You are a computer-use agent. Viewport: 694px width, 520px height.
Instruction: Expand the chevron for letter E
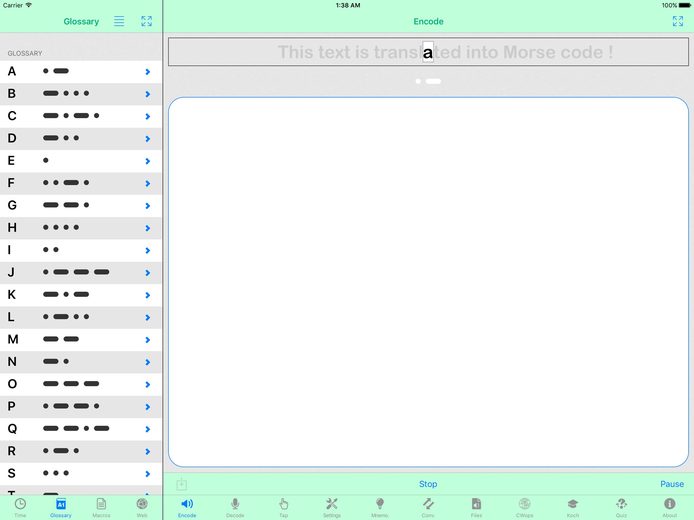[x=148, y=161]
